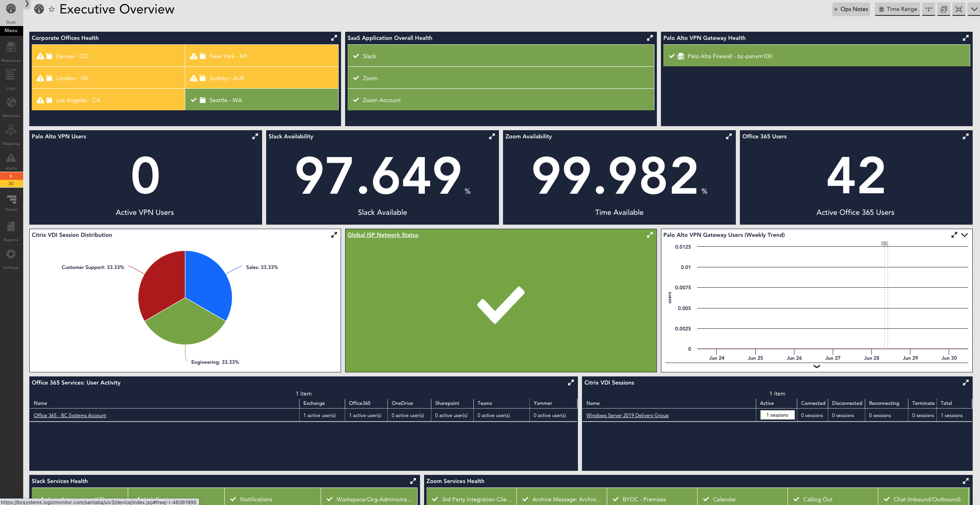Open the Sydney - AUS office tile
The height and width of the screenshot is (505, 980).
(262, 78)
